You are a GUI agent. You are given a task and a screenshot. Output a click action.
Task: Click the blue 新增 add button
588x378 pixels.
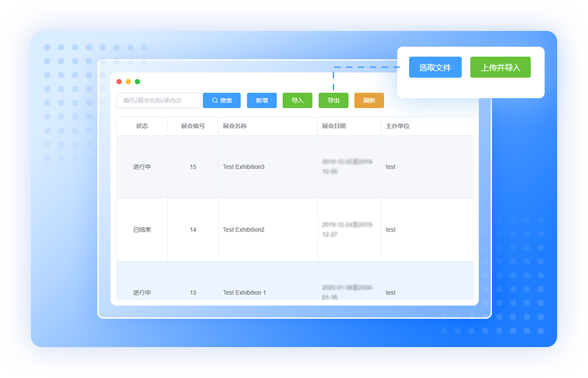(x=262, y=100)
